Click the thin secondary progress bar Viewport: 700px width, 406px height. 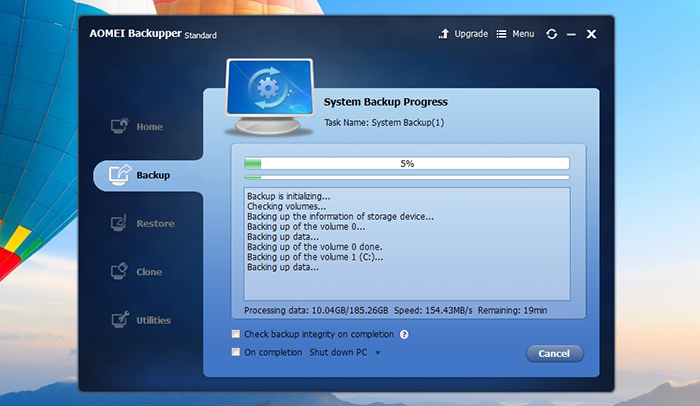407,177
